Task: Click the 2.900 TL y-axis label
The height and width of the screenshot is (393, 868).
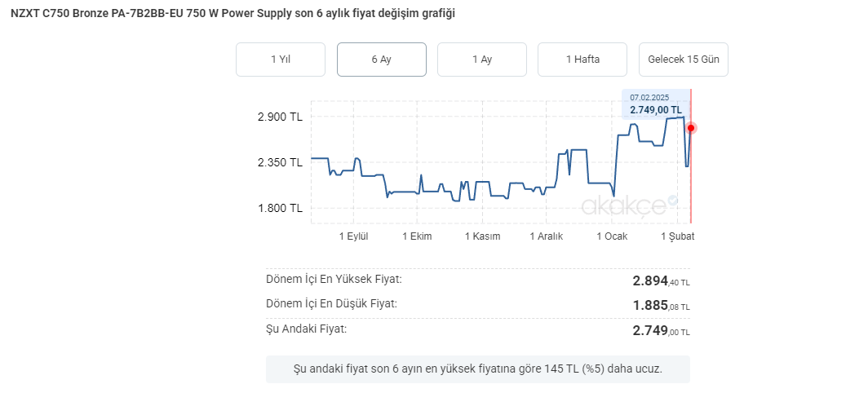Action: pos(280,117)
